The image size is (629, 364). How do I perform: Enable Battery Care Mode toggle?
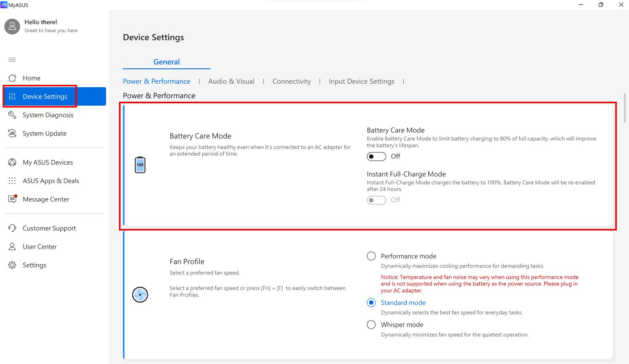[x=376, y=156]
